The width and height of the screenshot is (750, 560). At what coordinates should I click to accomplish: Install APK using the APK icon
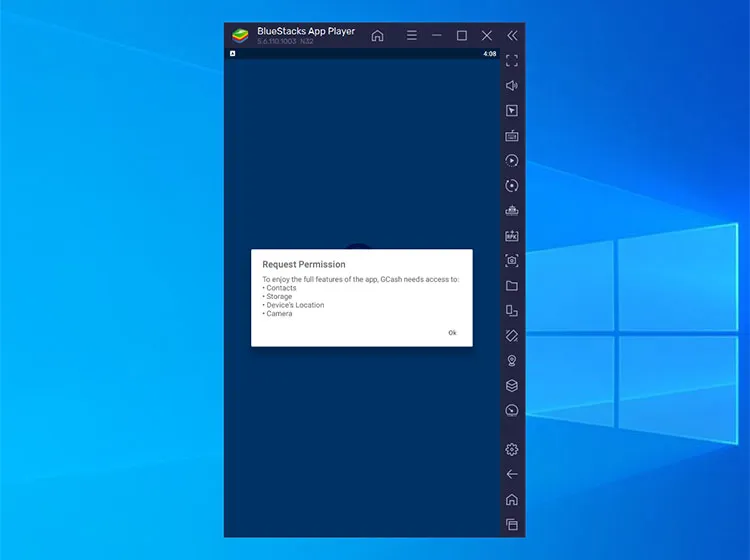[512, 236]
